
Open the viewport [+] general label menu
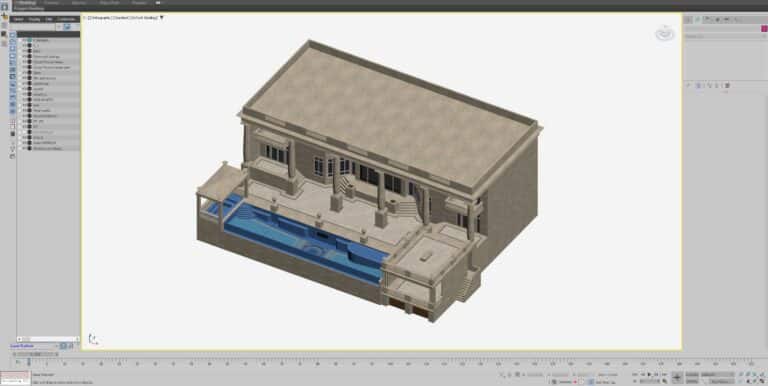tap(85, 18)
